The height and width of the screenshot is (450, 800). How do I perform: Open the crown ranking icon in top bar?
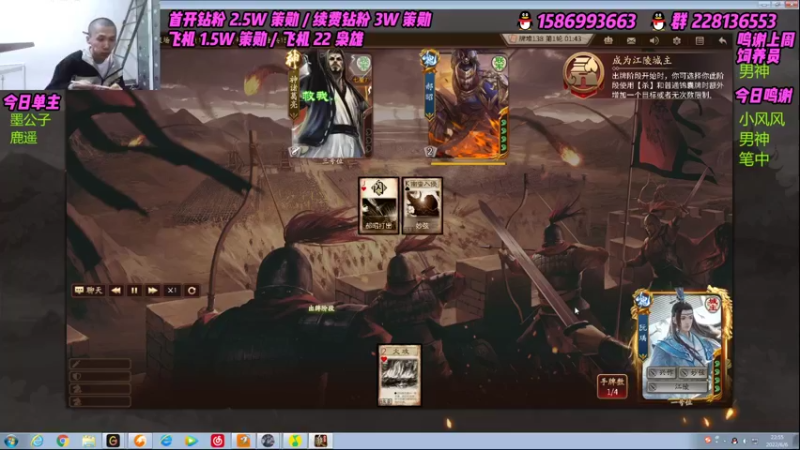pos(608,40)
